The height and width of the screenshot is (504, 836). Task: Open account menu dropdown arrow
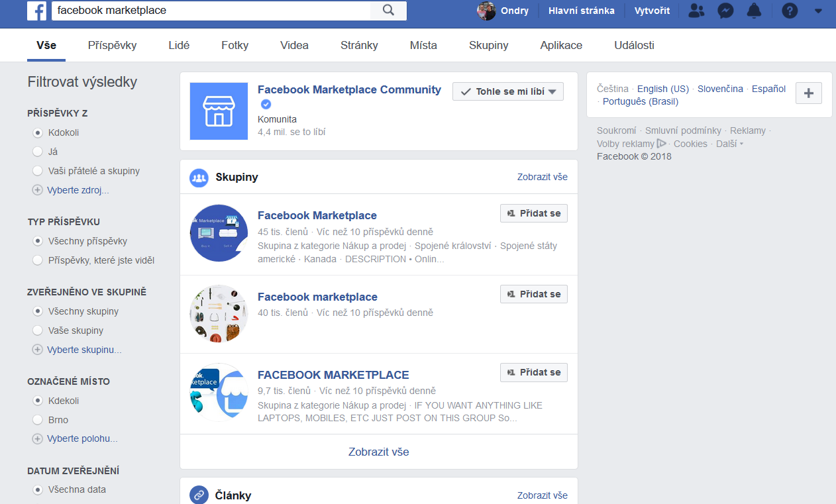[818, 11]
